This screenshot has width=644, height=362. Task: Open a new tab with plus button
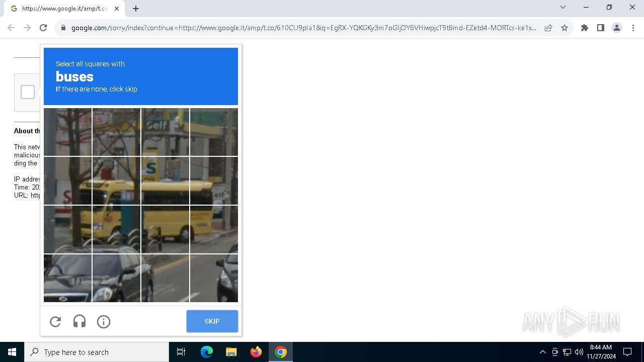click(x=136, y=9)
